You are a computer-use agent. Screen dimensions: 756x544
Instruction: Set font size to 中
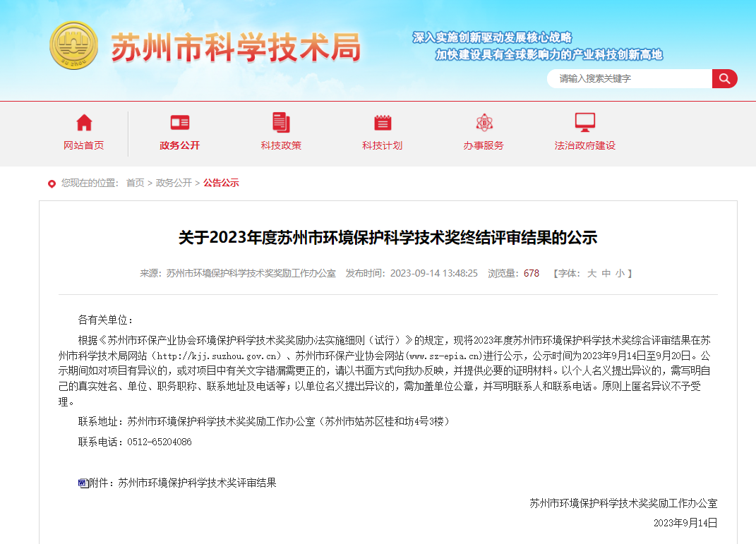[606, 273]
